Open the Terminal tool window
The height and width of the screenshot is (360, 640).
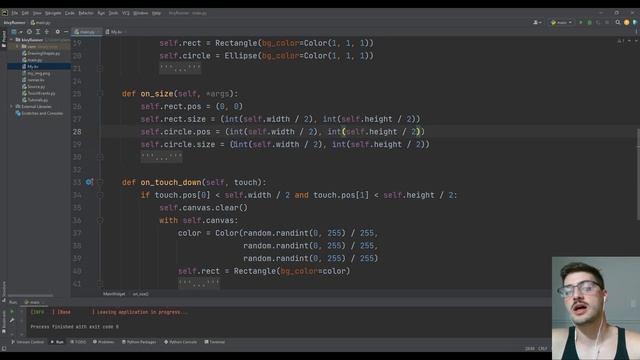click(215, 342)
